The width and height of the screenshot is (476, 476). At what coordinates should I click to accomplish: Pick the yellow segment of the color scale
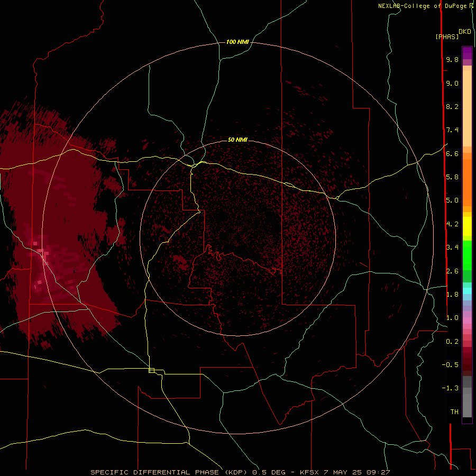coord(467,226)
